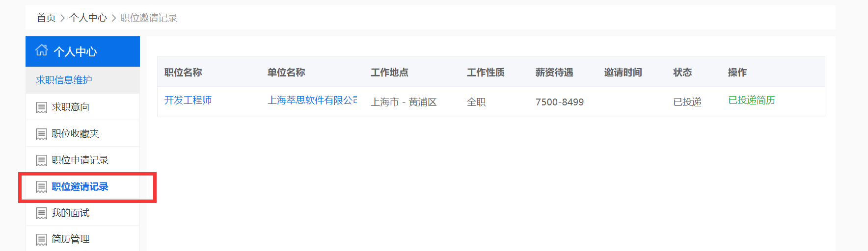
Task: Click the list icon next to 求职意向
Action: tap(42, 107)
